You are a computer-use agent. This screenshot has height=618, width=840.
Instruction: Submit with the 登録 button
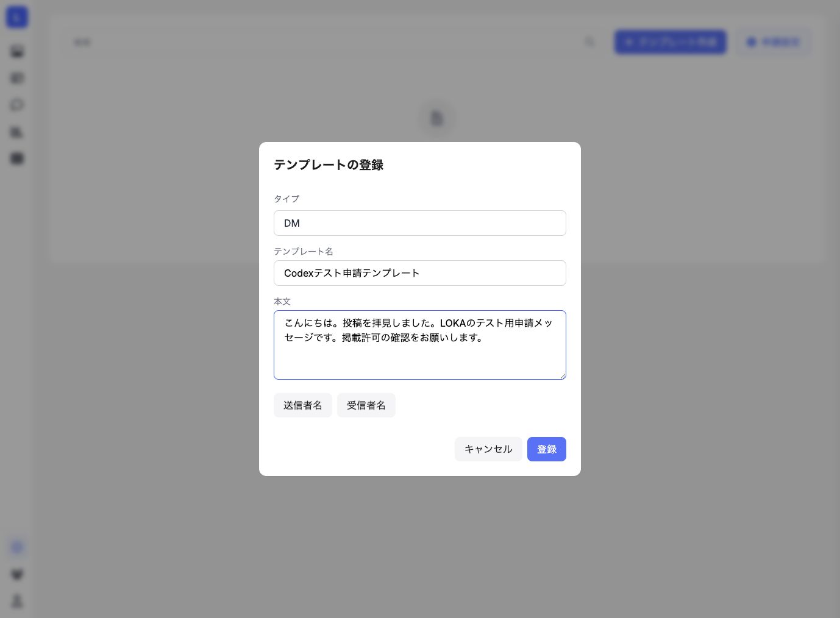coord(547,449)
